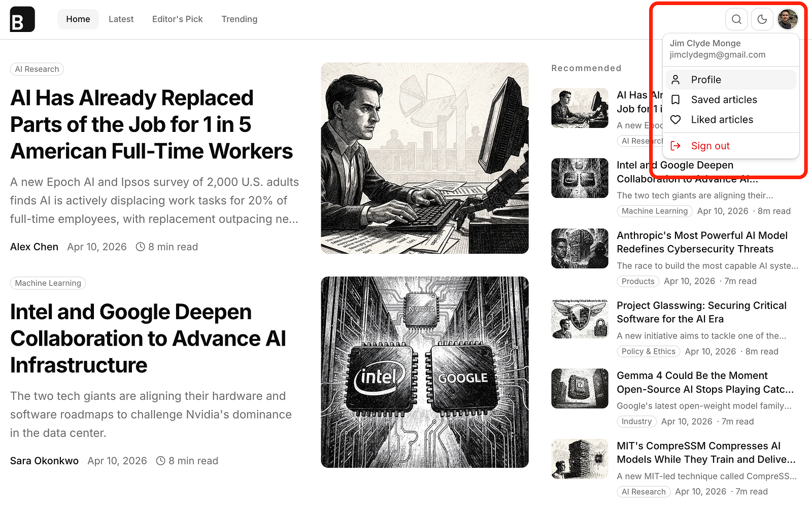Image resolution: width=812 pixels, height=514 pixels.
Task: Click the Policy & Ethics tag
Action: 649,352
